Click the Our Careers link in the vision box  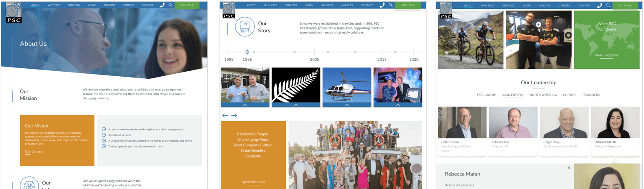click(x=34, y=152)
